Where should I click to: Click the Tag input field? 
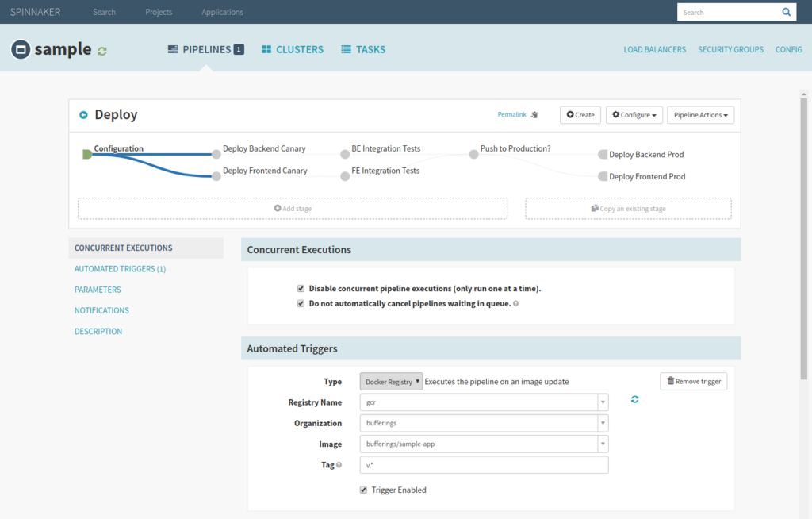[x=484, y=465]
